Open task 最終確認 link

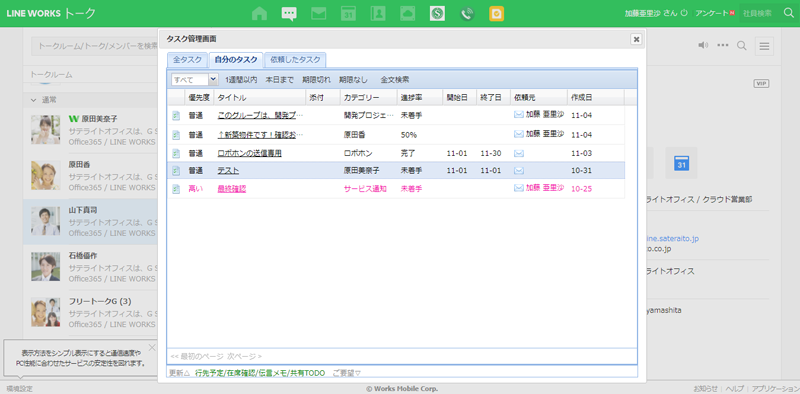coord(232,189)
